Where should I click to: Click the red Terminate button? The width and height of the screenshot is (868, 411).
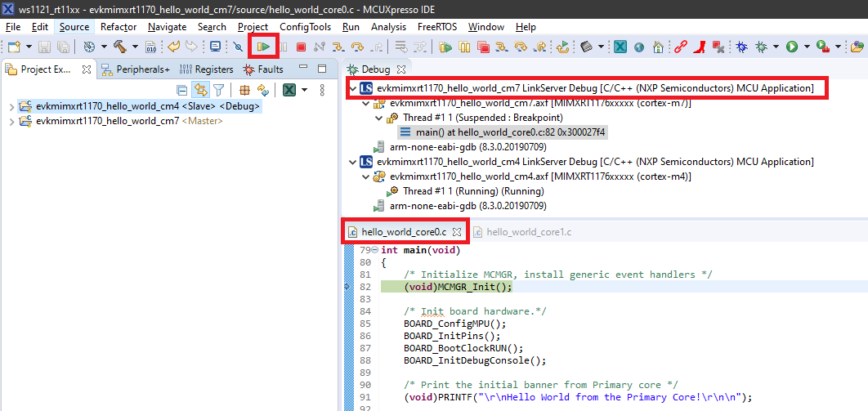point(302,47)
